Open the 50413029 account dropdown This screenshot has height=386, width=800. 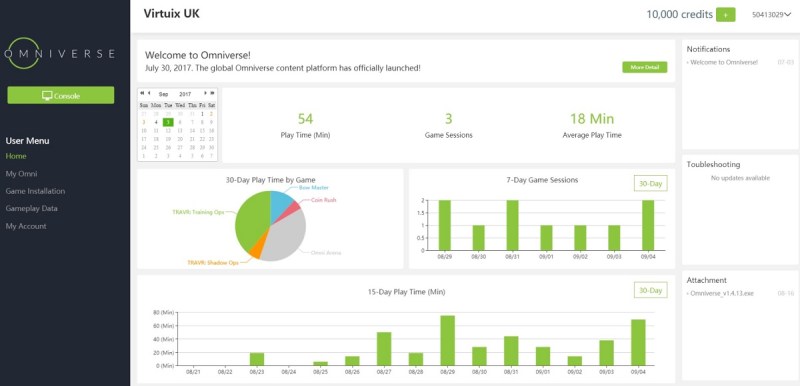click(771, 15)
